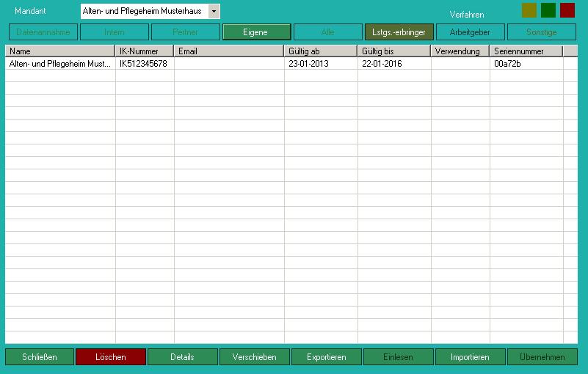This screenshot has height=374, width=588.
Task: Click the Importieren button
Action: pos(471,356)
